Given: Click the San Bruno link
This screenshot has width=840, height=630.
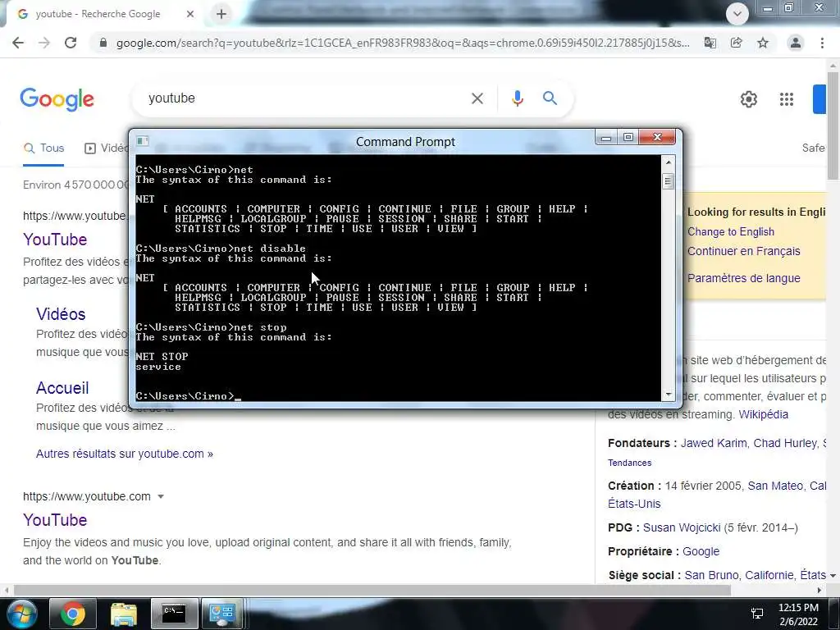Looking at the screenshot, I should (x=713, y=575).
